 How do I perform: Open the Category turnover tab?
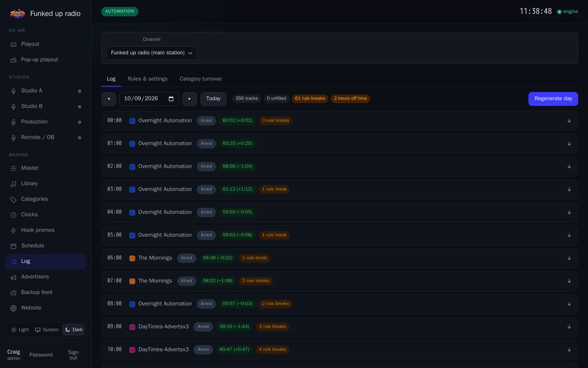(201, 79)
